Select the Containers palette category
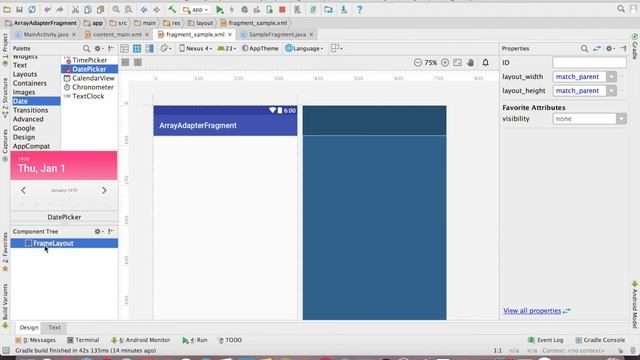Viewport: 640px width, 360px height. pyautogui.click(x=30, y=83)
